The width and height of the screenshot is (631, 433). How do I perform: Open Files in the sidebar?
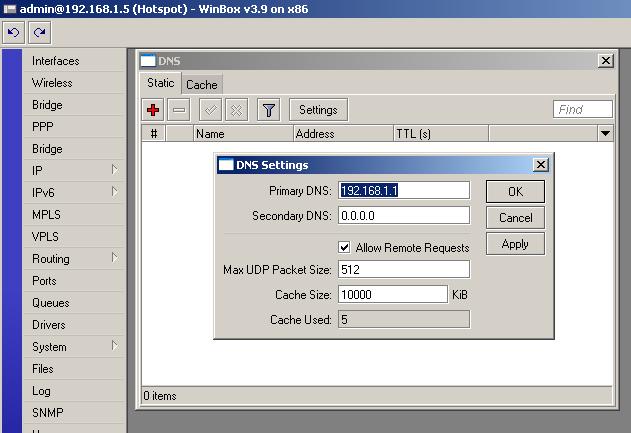(74, 369)
